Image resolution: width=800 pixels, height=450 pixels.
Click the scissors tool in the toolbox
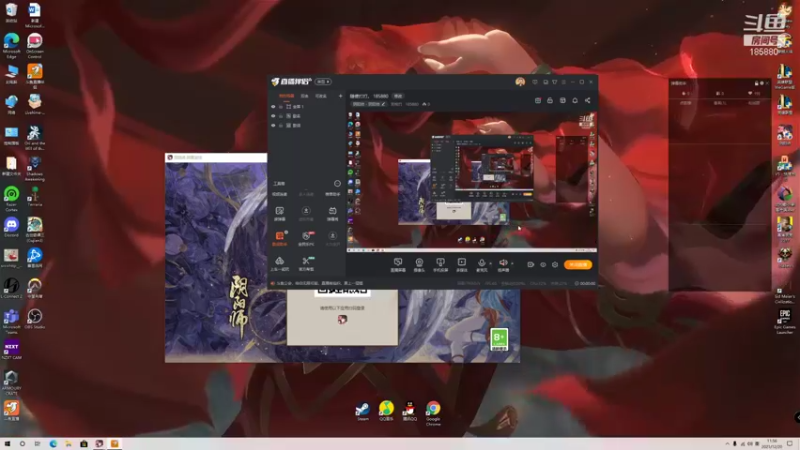[306, 263]
